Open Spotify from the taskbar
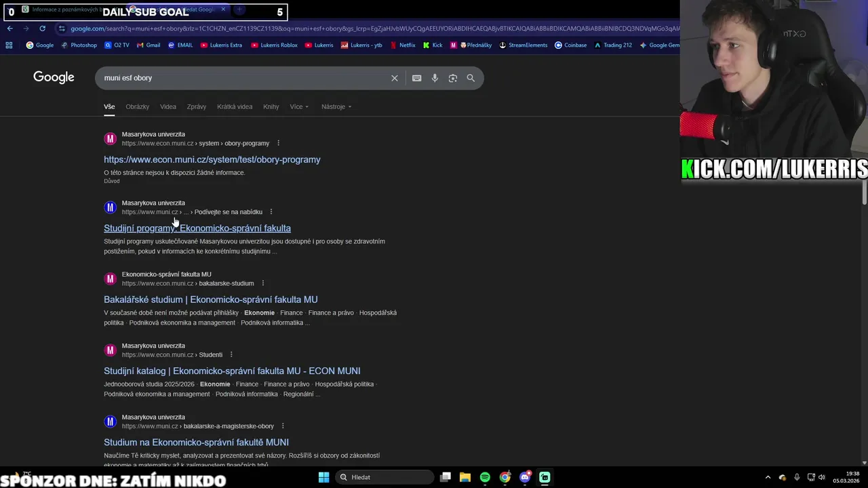Image resolution: width=868 pixels, height=488 pixels. point(485,477)
